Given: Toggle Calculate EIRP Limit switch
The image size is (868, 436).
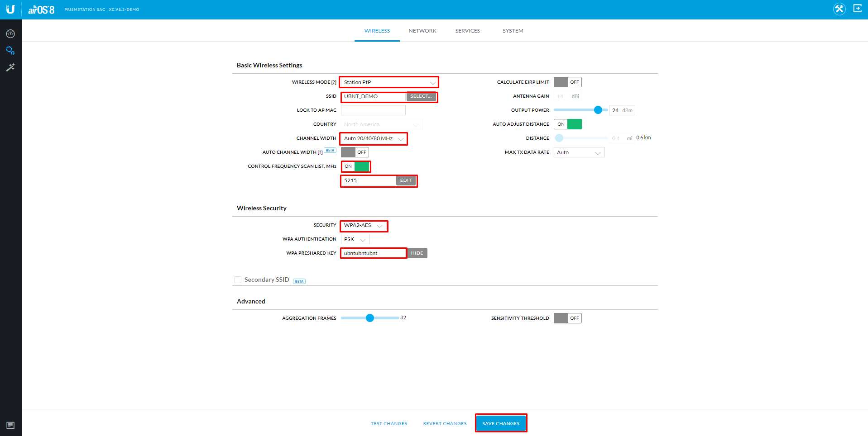Looking at the screenshot, I should point(567,82).
